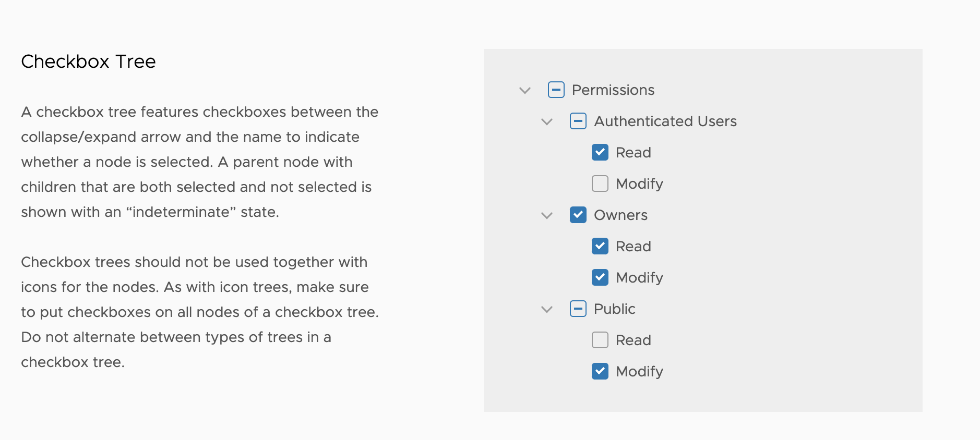The image size is (980, 440).
Task: Collapse the Permissions root node
Action: [525, 91]
